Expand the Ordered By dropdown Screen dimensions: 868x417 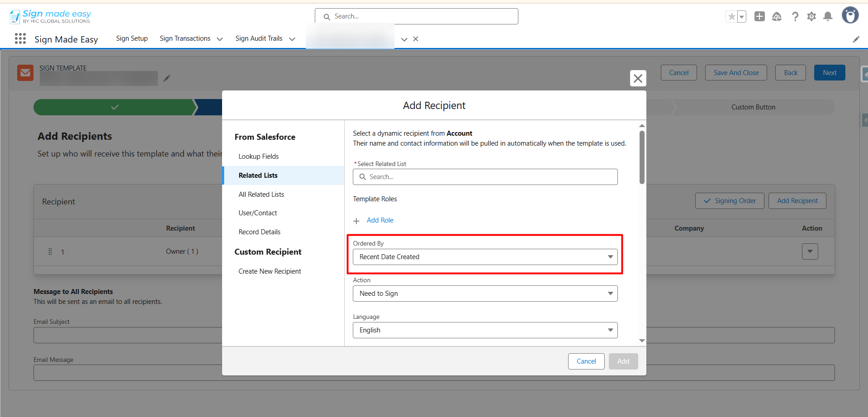point(485,257)
